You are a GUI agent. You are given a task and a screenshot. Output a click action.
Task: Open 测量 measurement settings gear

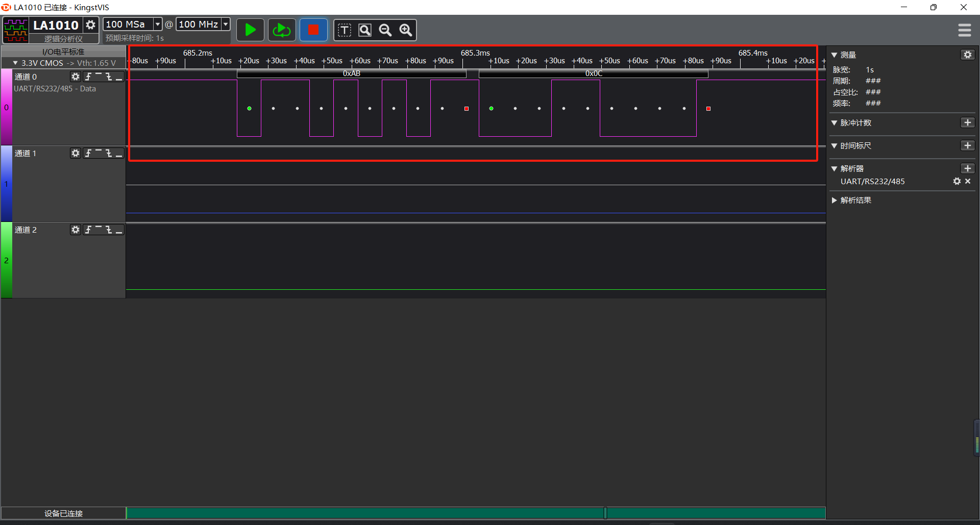pos(967,55)
